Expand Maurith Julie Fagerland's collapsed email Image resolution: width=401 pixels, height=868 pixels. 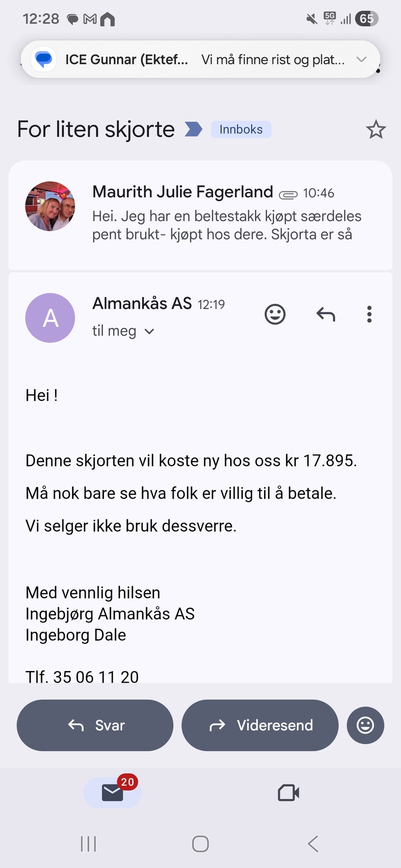[200, 215]
